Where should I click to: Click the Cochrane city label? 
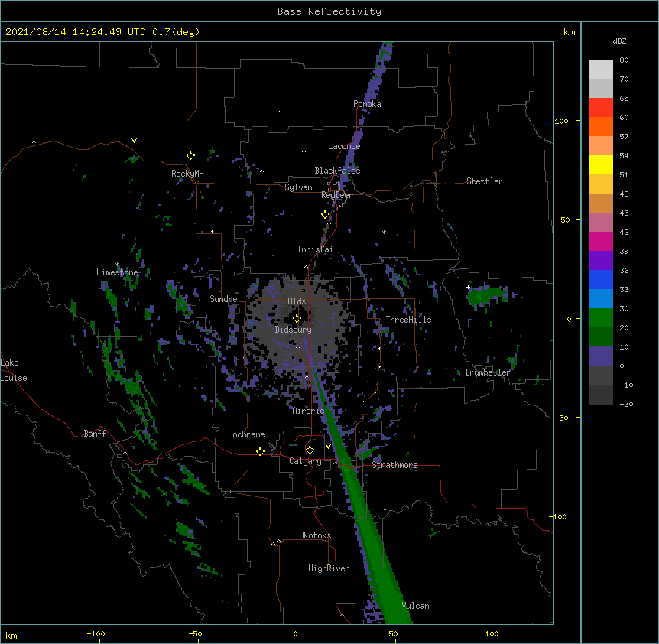point(246,434)
